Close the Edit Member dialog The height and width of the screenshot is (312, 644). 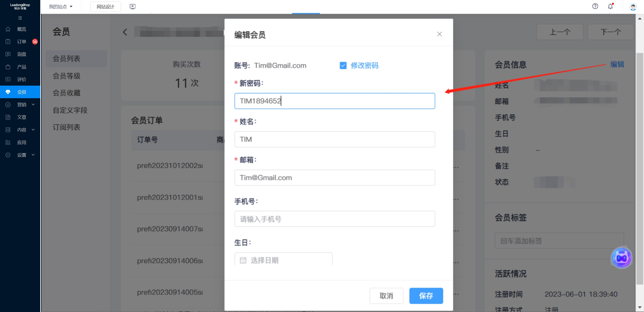click(439, 34)
